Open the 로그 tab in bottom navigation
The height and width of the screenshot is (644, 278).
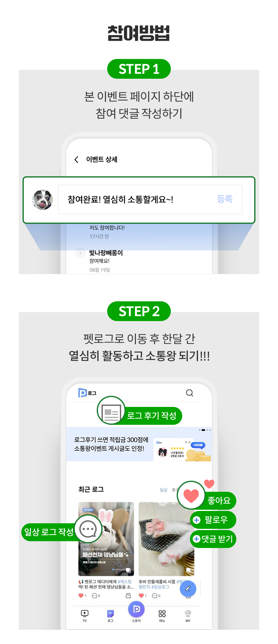111,616
